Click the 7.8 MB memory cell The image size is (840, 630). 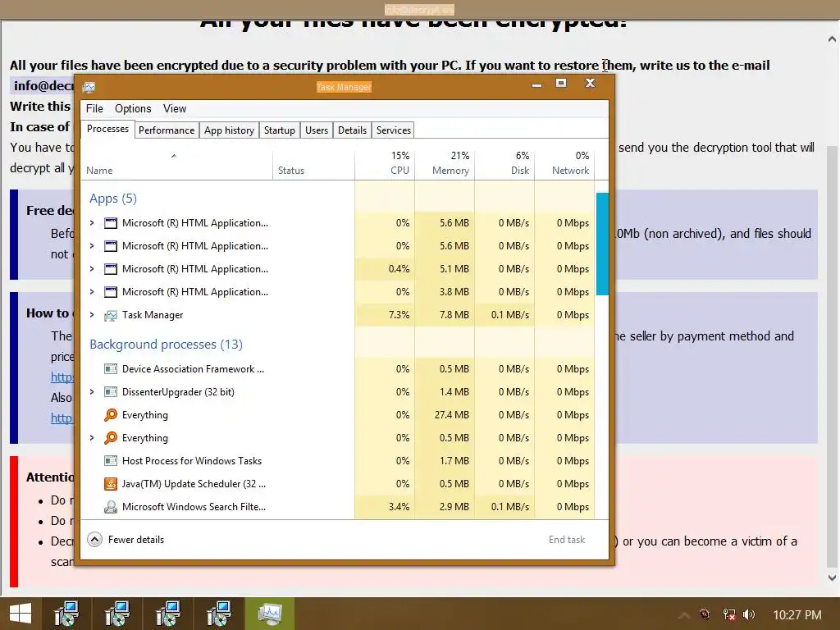pos(445,315)
